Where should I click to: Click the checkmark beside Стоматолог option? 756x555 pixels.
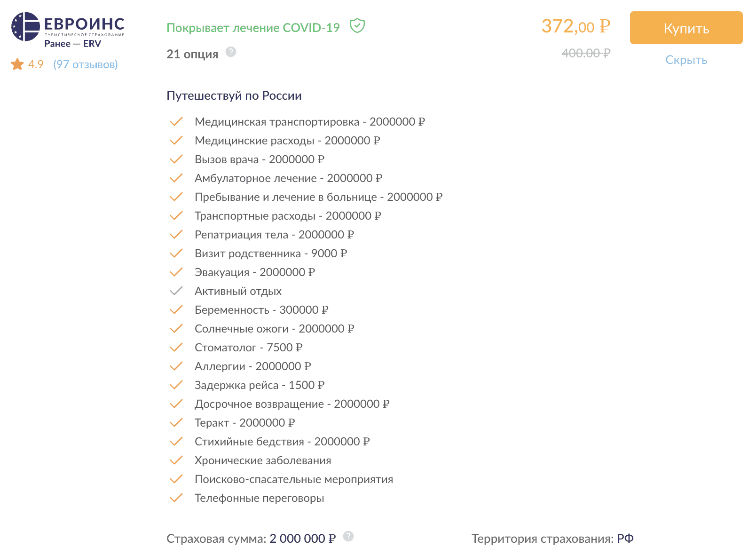[176, 348]
